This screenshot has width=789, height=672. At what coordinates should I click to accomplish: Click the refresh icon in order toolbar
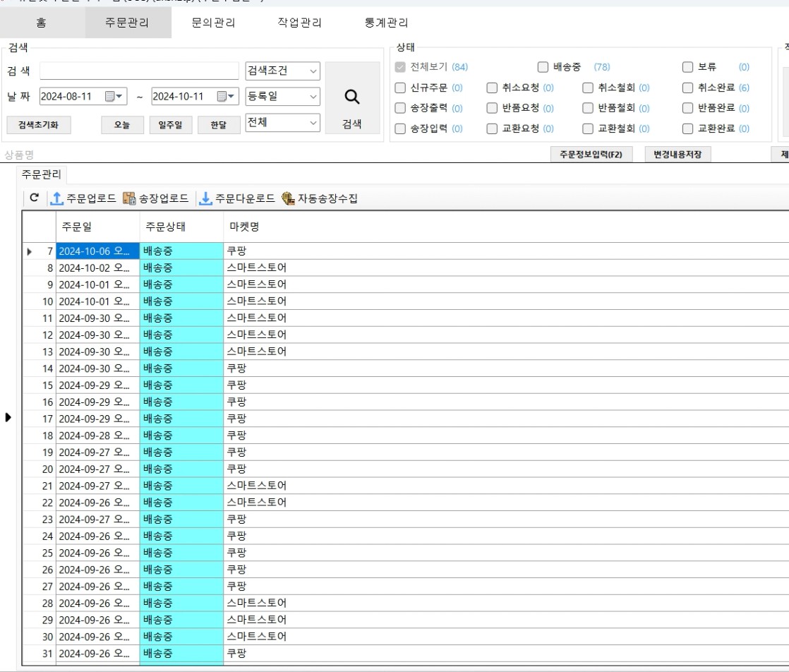(34, 199)
